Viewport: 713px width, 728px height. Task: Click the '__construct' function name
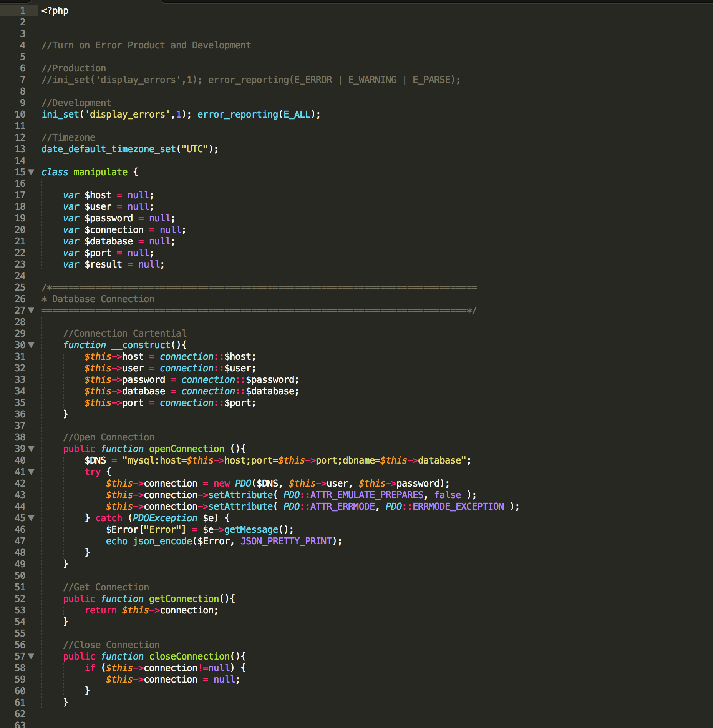141,345
